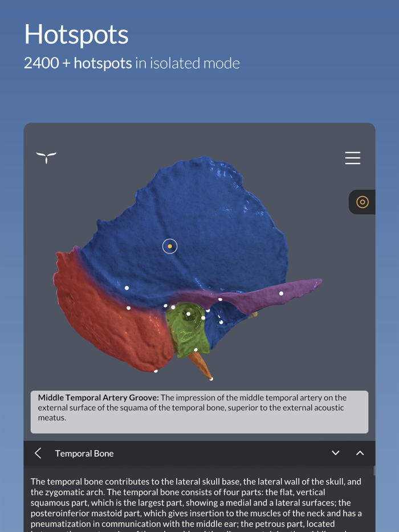The image size is (399, 532).
Task: Toggle the hotspots target button
Action: (x=363, y=202)
